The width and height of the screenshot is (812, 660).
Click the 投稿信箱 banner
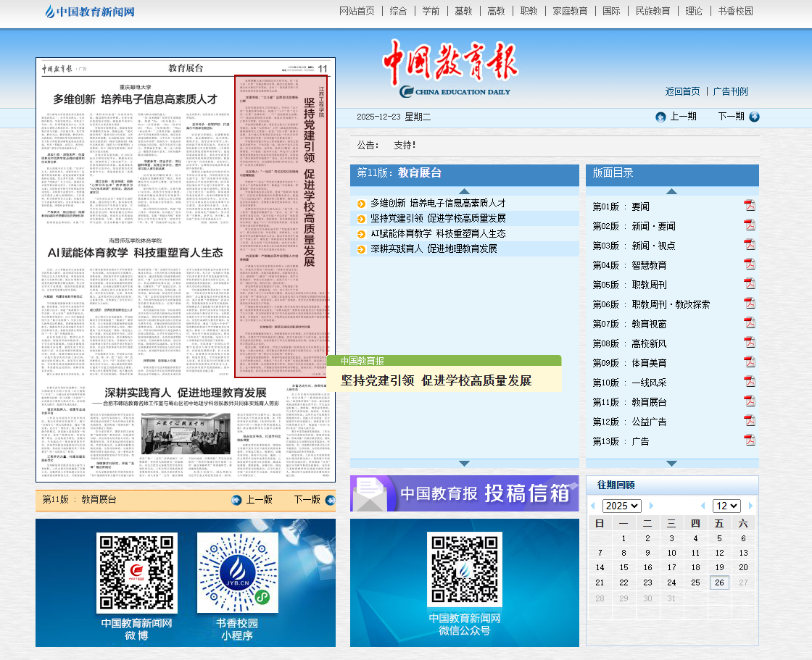point(464,493)
